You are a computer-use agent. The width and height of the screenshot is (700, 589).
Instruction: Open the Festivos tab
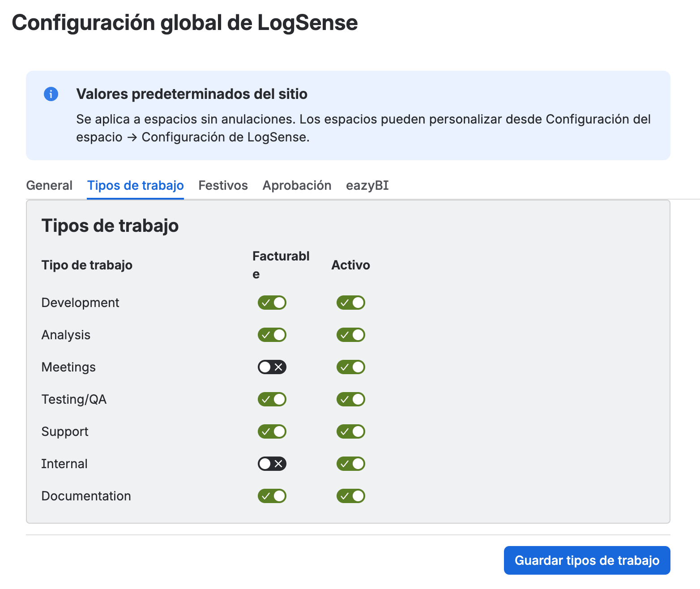[223, 185]
